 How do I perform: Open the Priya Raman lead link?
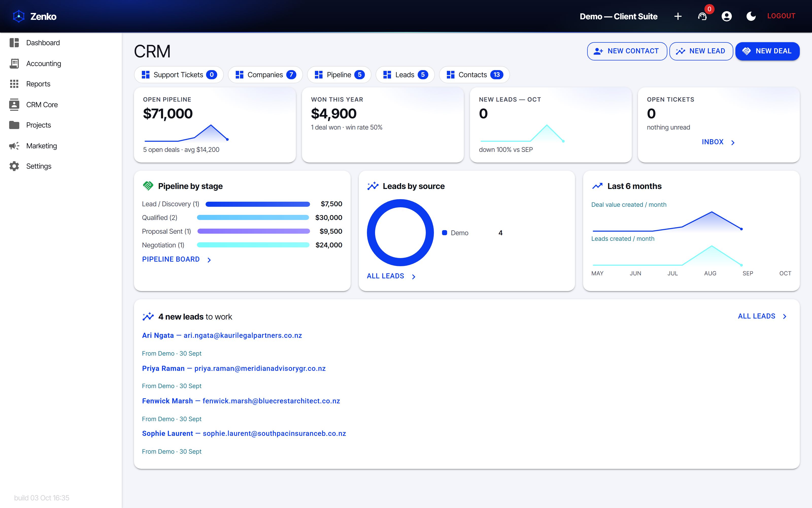point(233,368)
